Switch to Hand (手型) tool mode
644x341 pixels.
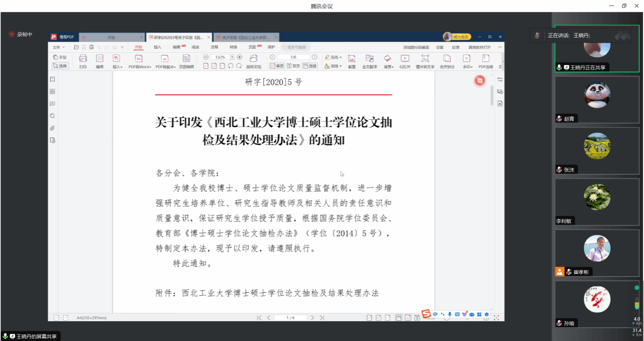(60, 57)
